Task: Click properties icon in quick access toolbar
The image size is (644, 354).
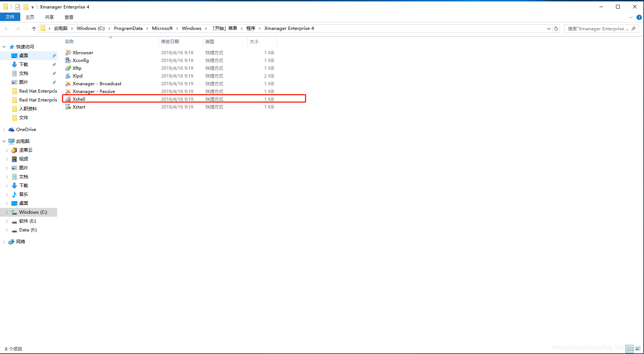Action: pos(18,7)
